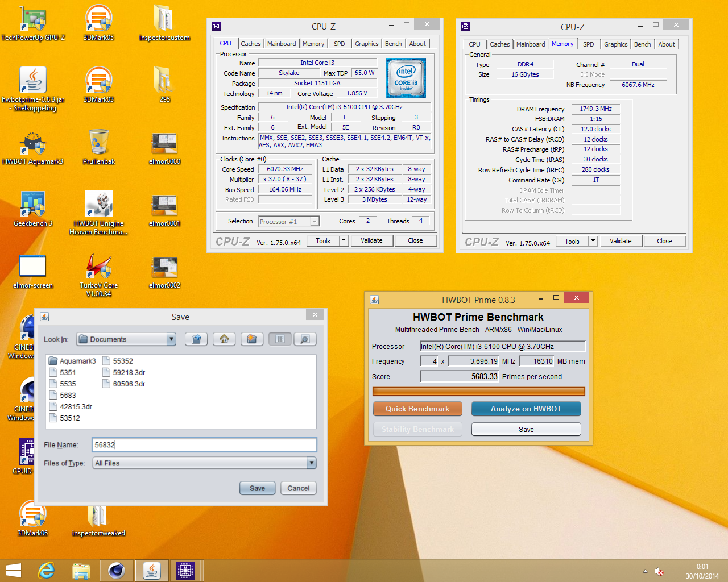Open Tools dropdown arrow in Memory window
This screenshot has width=728, height=582.
click(593, 241)
